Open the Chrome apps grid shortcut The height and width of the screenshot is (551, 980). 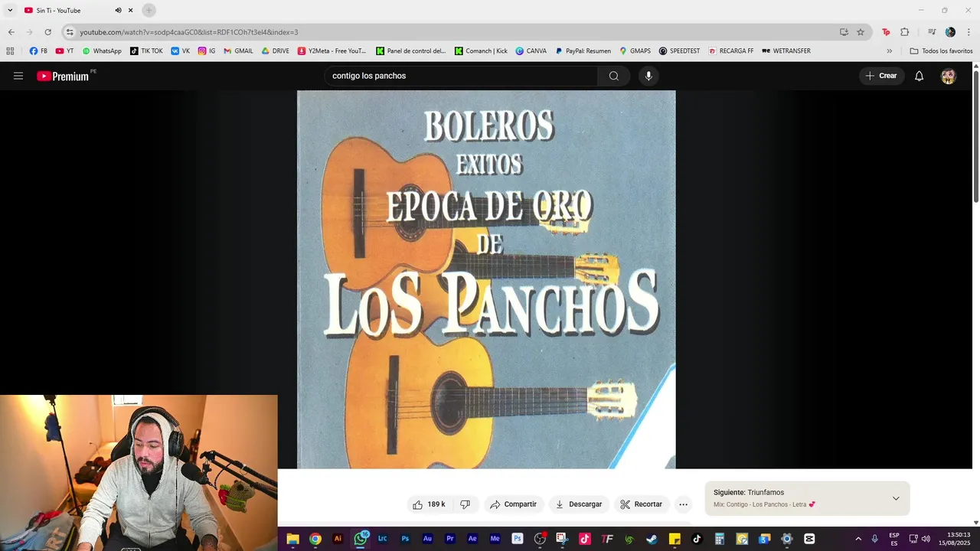(x=10, y=51)
